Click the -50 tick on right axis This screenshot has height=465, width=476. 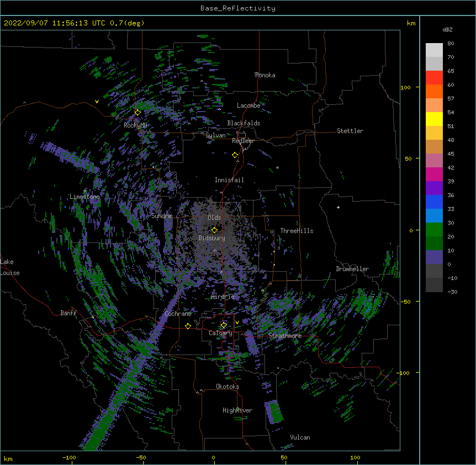406,302
